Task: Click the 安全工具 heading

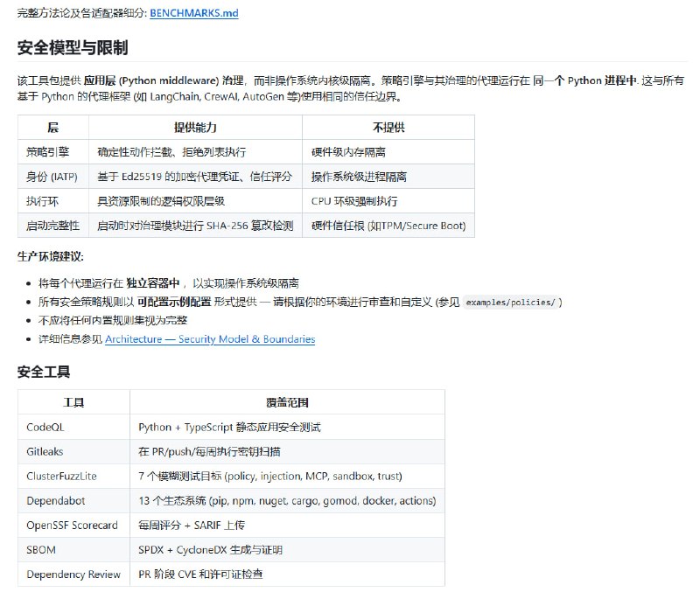Action: (44, 372)
